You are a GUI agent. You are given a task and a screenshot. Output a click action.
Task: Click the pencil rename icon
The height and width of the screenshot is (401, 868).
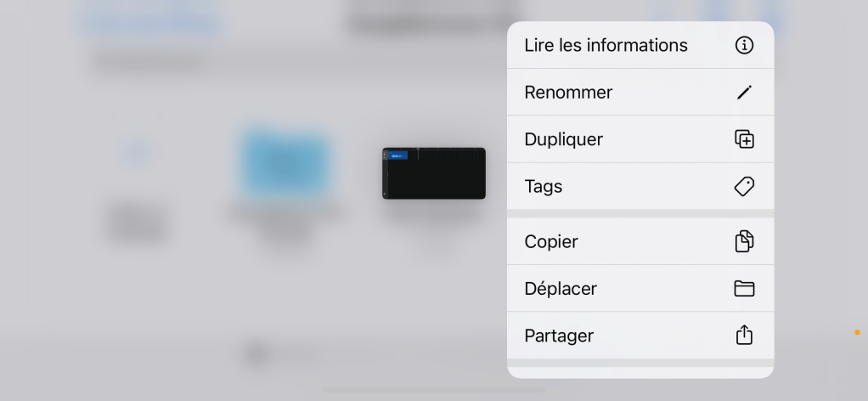pyautogui.click(x=744, y=93)
